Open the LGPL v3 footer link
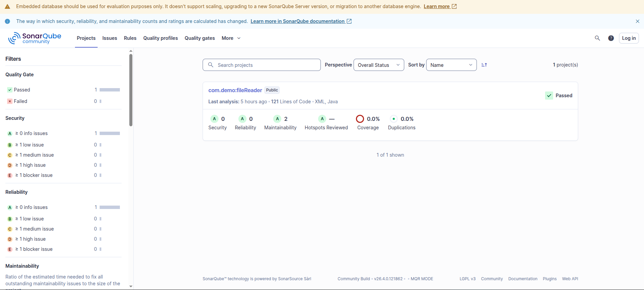Image resolution: width=644 pixels, height=290 pixels. tap(467, 279)
